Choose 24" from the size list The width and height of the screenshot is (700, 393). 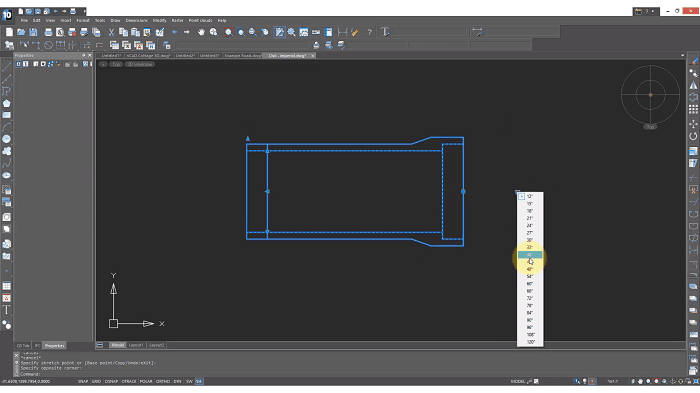530,226
